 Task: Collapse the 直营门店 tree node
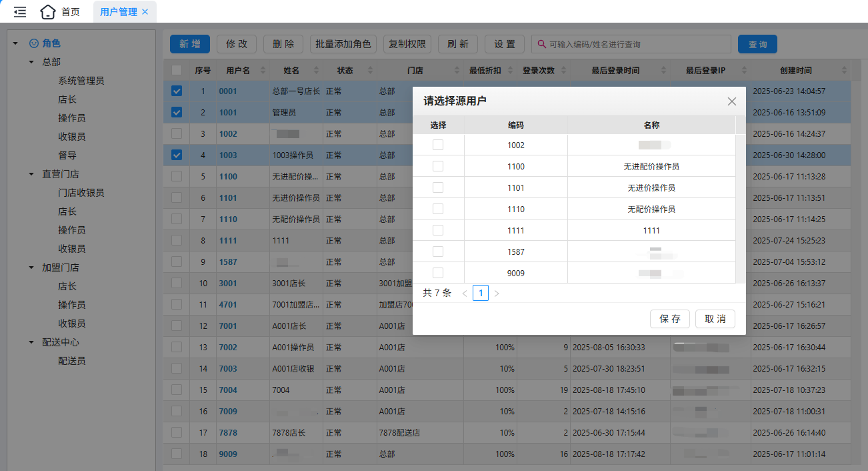(31, 174)
